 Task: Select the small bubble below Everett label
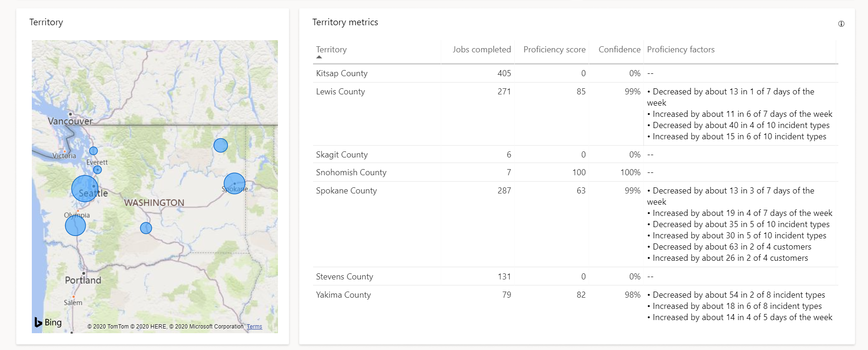pos(97,170)
